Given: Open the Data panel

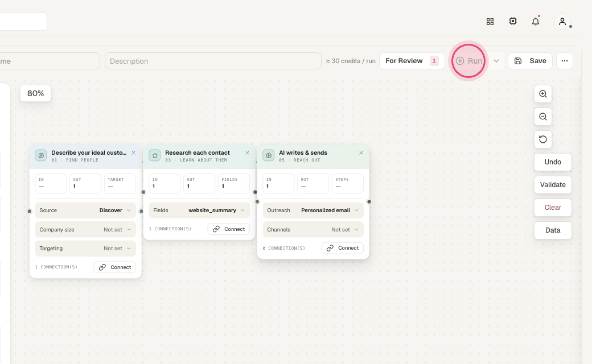Looking at the screenshot, I should click(553, 230).
